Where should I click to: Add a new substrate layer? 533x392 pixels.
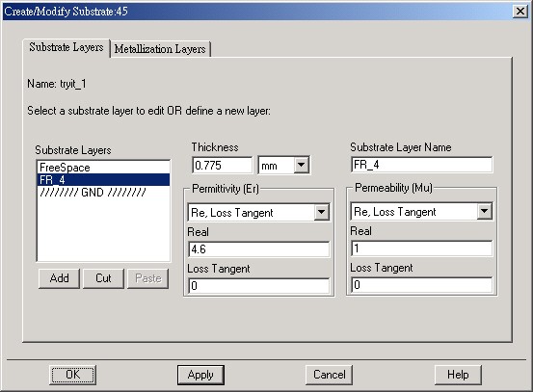pyautogui.click(x=59, y=278)
